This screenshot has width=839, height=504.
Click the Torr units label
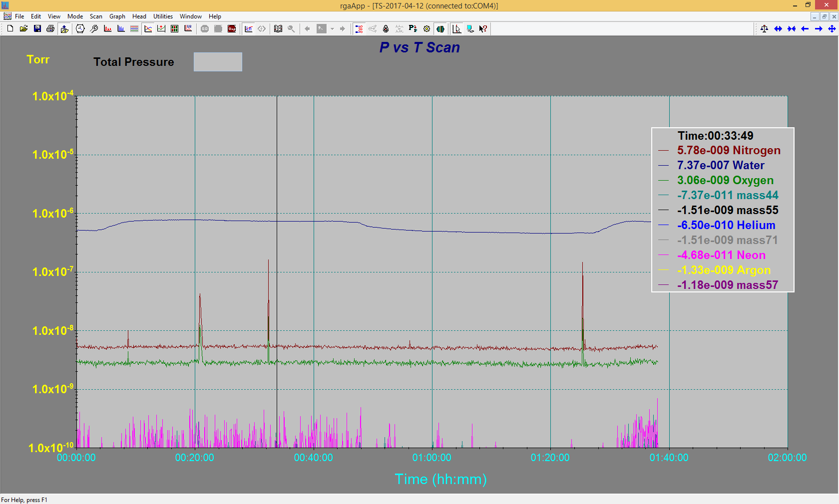click(x=38, y=59)
